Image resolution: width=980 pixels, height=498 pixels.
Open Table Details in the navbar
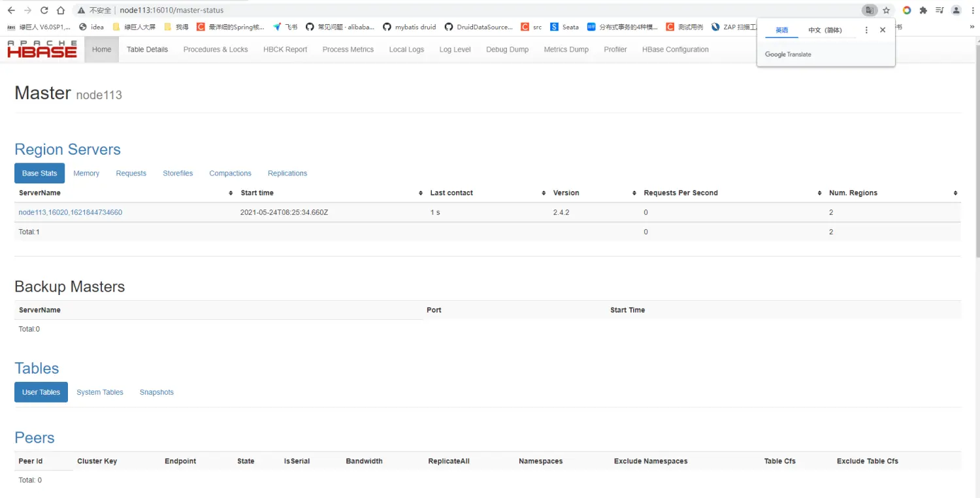pos(147,50)
